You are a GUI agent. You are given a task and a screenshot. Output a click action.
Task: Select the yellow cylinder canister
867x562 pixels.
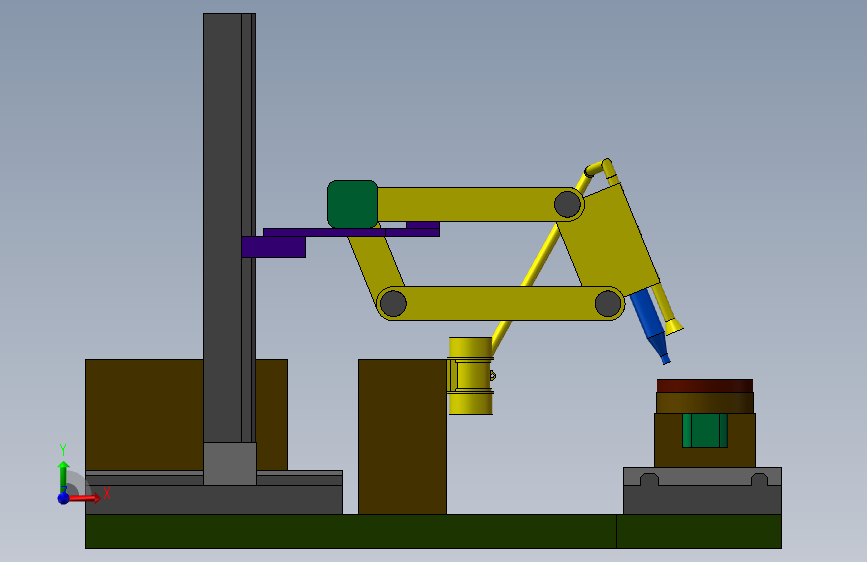pos(471,376)
